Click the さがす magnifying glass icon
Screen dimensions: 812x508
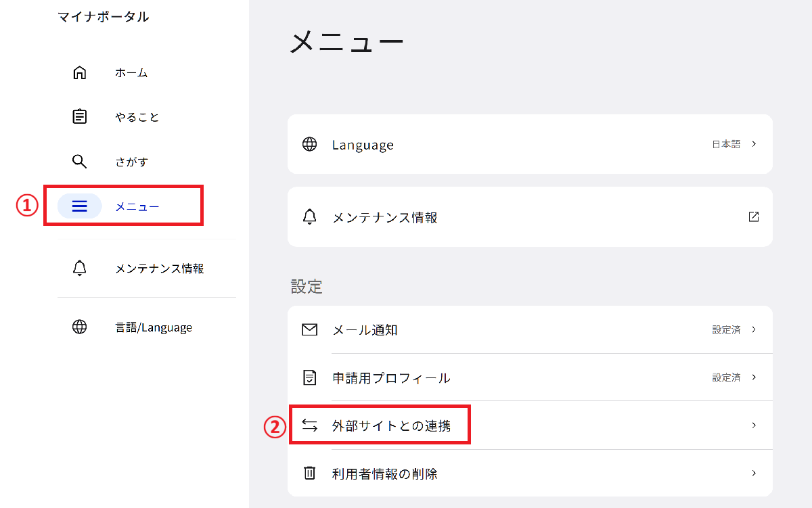click(80, 162)
